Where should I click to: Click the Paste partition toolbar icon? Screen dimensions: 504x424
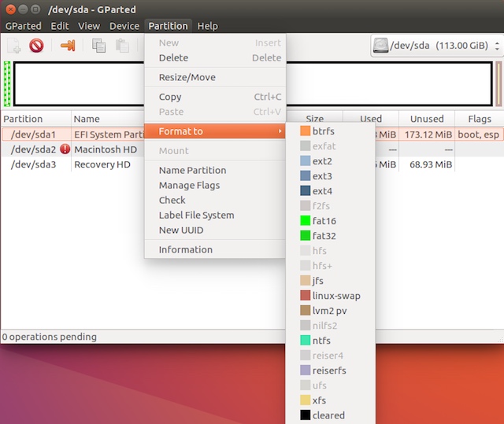[122, 46]
